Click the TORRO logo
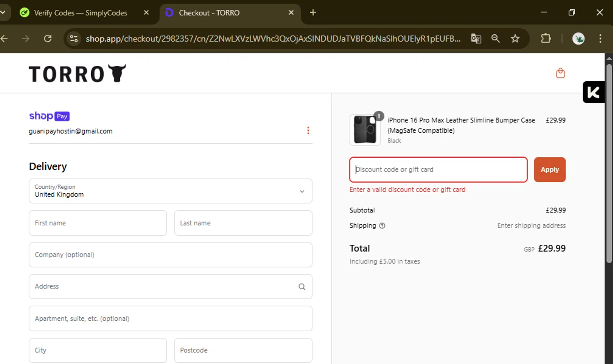The height and width of the screenshot is (364, 613). 78,74
